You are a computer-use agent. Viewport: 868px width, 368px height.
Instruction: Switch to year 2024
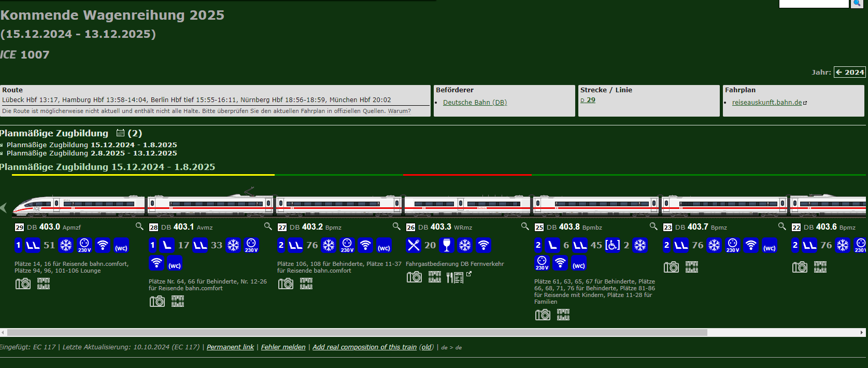pos(849,72)
